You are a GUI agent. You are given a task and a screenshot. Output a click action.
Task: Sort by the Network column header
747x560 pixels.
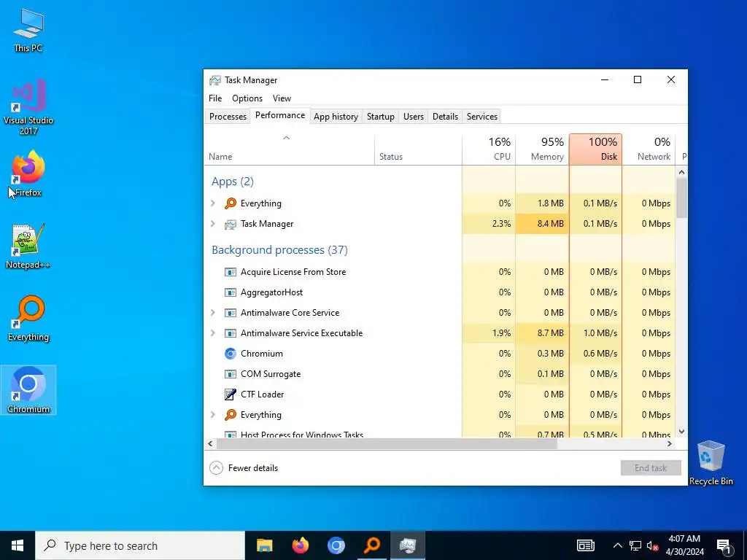pos(649,149)
